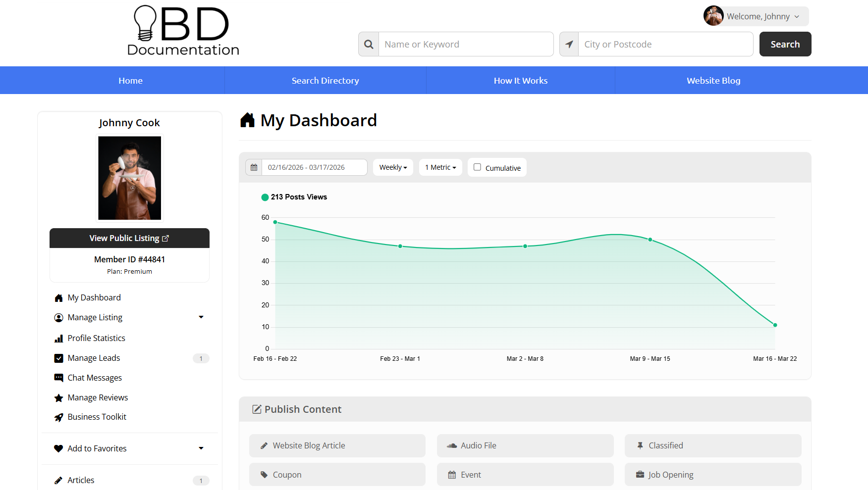Click the user avatar in the header
Viewport: 868px width, 490px height.
coord(713,16)
